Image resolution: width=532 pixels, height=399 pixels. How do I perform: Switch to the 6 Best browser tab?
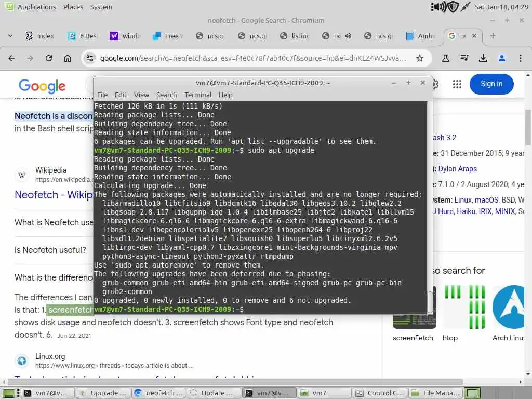83,36
